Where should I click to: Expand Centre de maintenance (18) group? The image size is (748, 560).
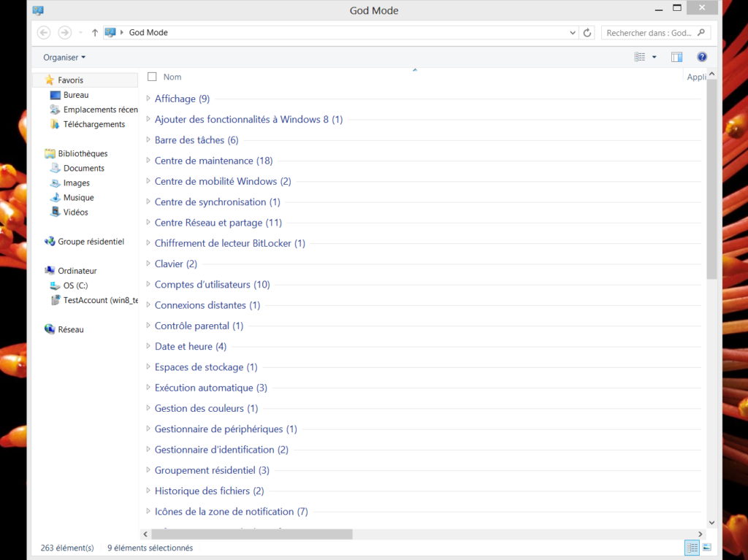(x=148, y=161)
